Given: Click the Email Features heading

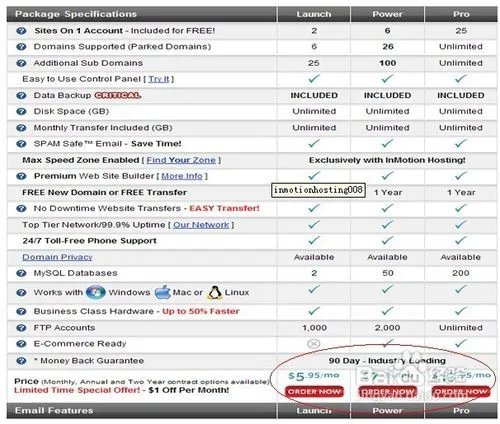Looking at the screenshot, I should click(x=54, y=411).
